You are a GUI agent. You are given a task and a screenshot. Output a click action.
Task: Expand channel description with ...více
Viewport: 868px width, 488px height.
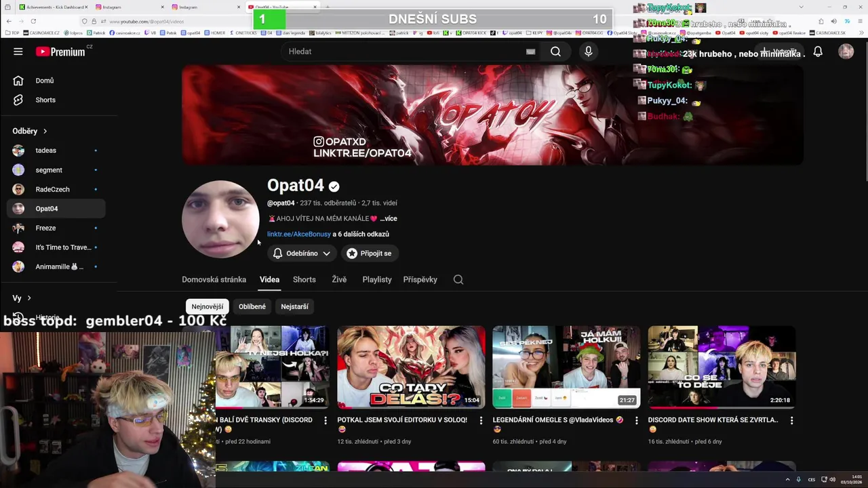click(389, 218)
